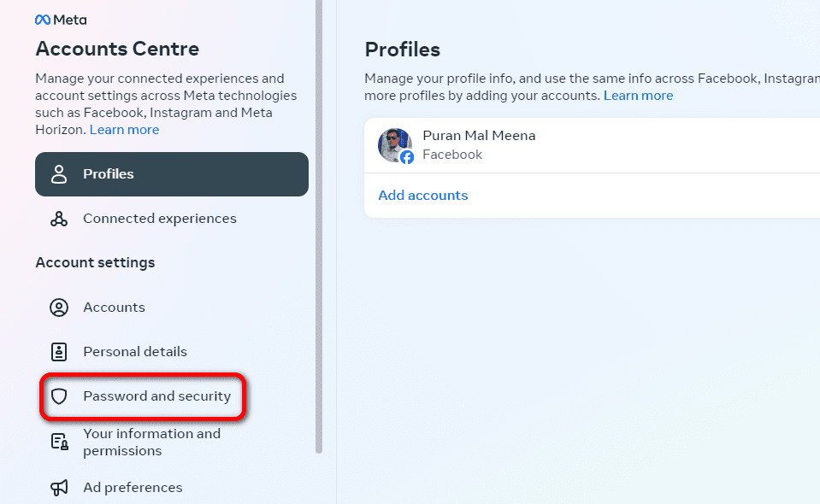Click the Meta logo at top
820x504 pixels.
(x=61, y=20)
